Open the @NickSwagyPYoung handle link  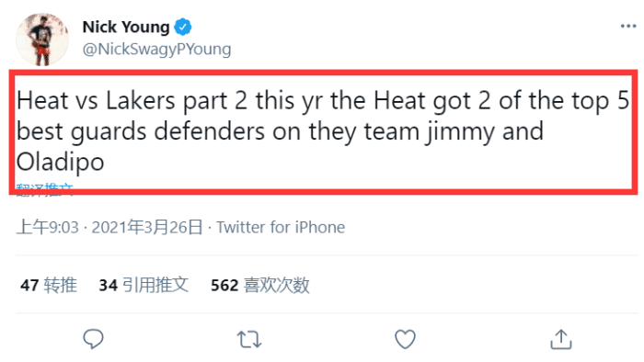click(157, 50)
